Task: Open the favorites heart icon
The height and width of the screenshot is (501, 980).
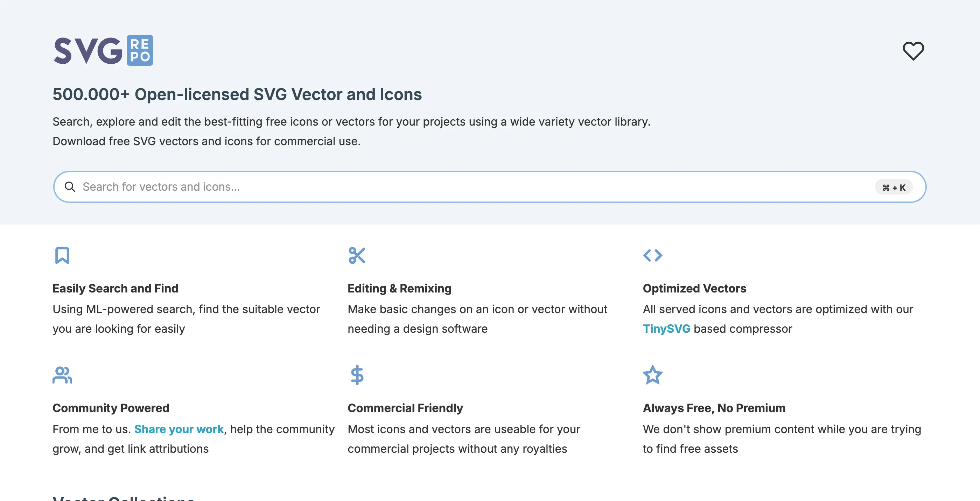Action: click(913, 51)
